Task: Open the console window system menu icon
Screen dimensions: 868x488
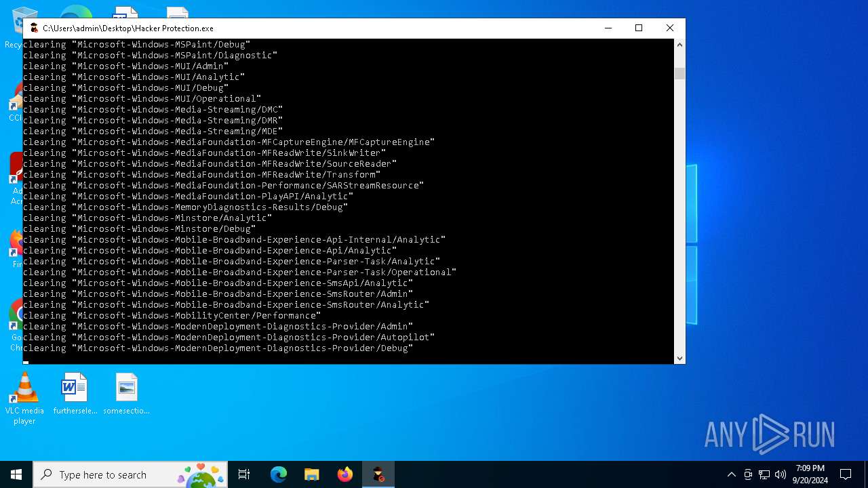Action: [34, 28]
